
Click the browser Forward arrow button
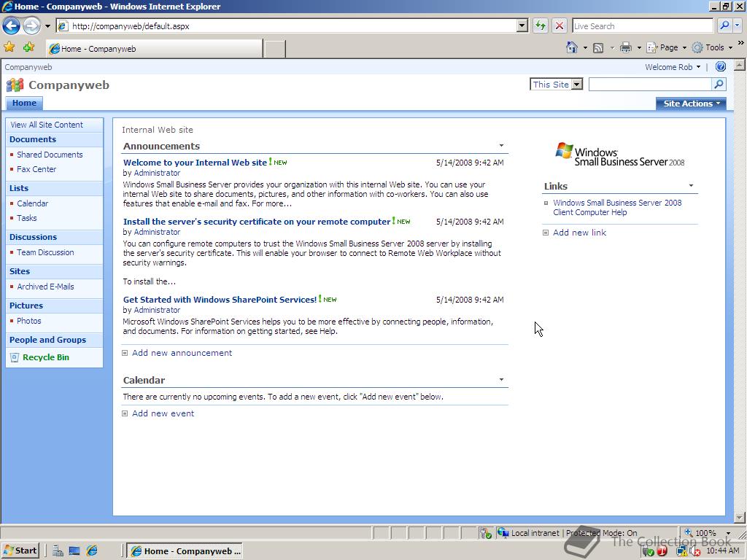tap(31, 26)
